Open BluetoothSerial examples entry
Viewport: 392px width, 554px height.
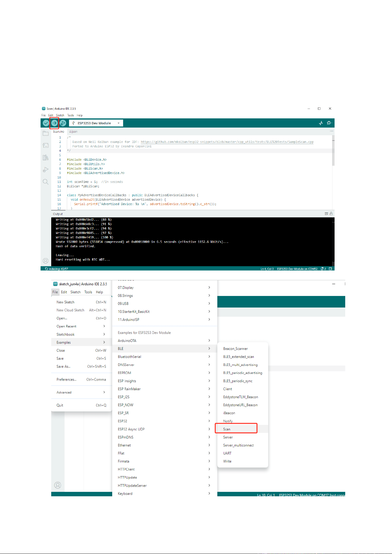click(165, 357)
